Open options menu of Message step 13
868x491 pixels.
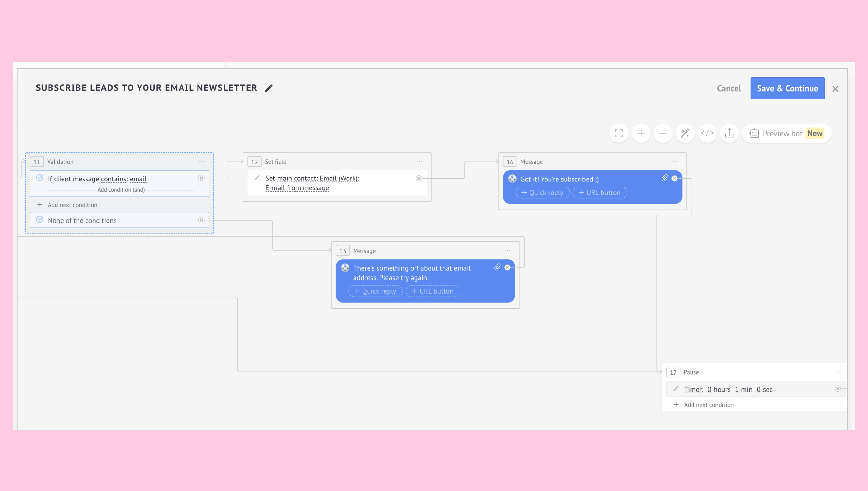coord(508,251)
